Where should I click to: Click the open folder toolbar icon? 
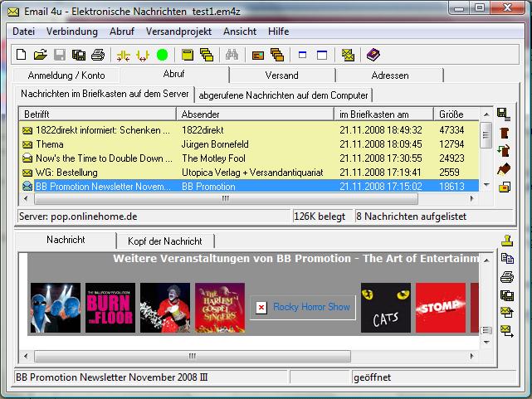coord(40,55)
